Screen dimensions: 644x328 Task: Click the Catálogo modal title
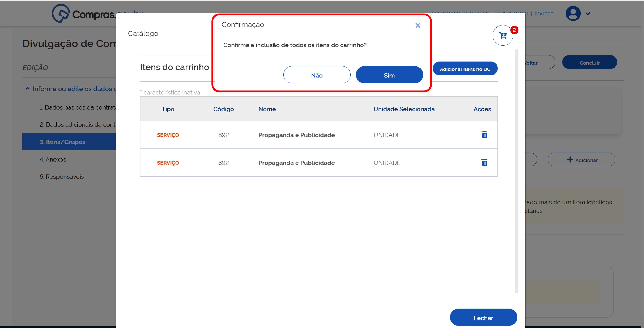point(143,34)
